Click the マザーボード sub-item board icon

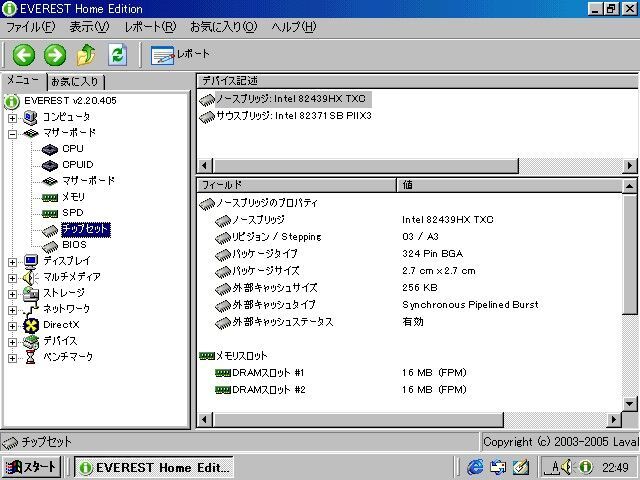coord(50,181)
